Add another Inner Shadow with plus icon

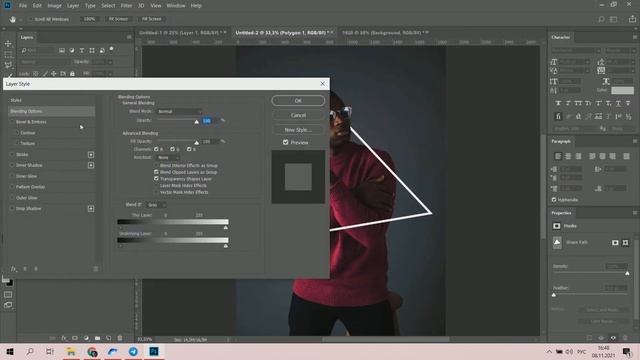[91, 165]
